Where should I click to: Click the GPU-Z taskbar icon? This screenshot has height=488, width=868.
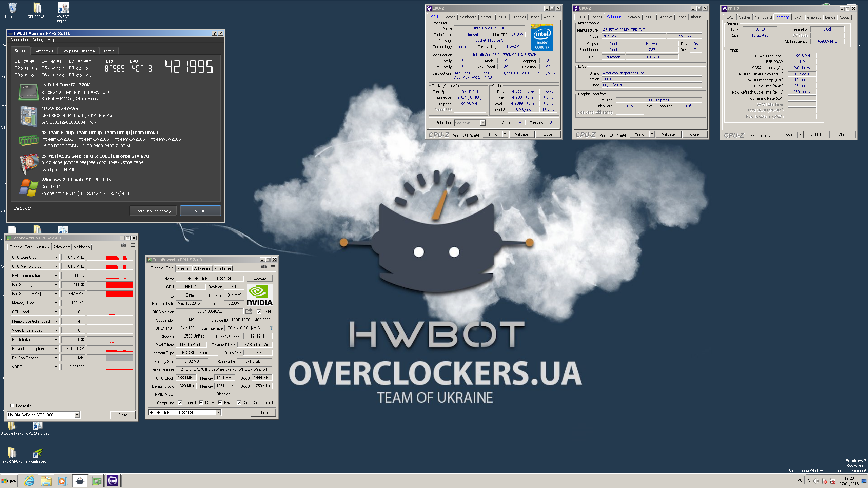97,481
